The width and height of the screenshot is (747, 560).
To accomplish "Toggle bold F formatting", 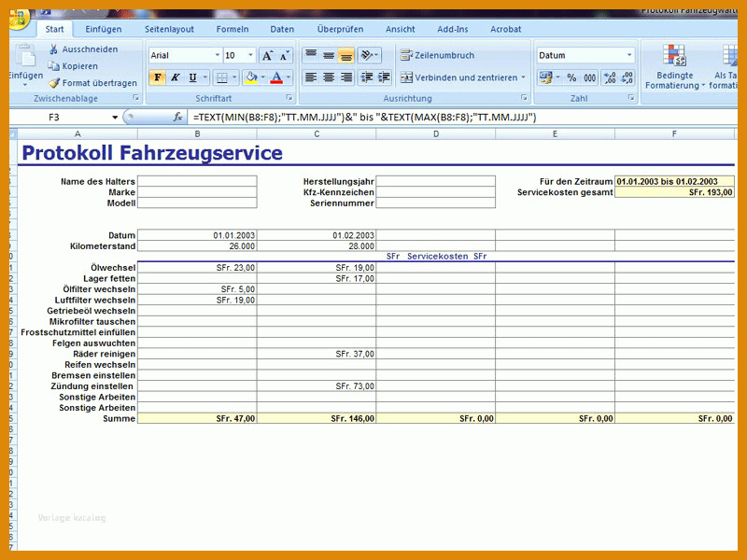I will point(157,77).
